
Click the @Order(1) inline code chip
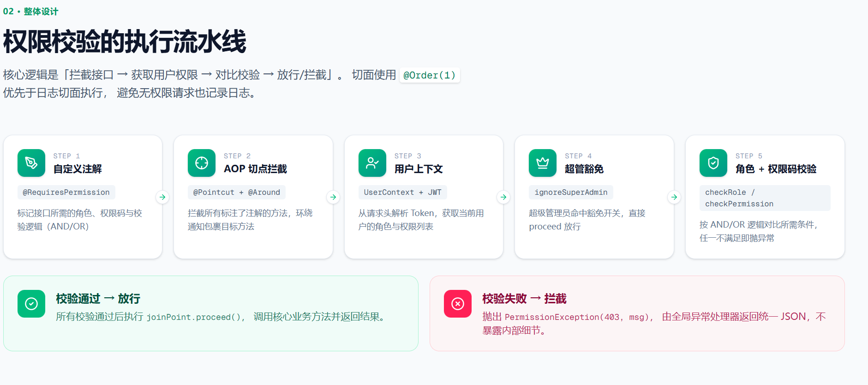[430, 75]
